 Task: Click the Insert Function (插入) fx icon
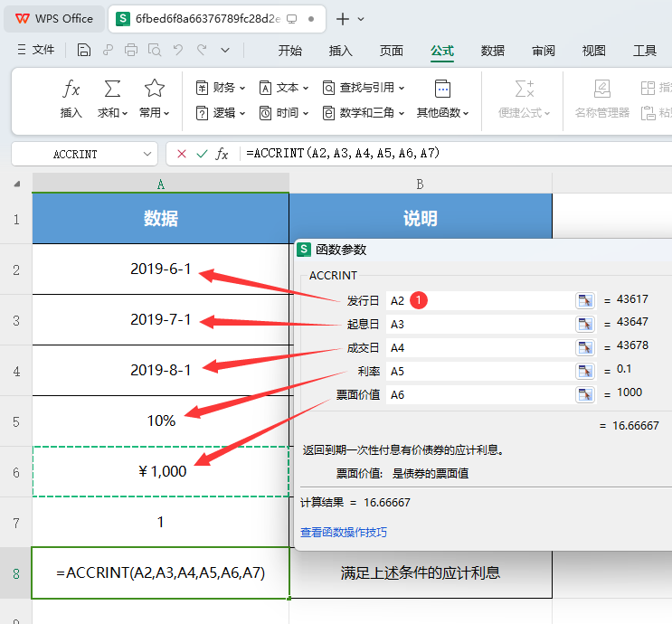tap(71, 90)
